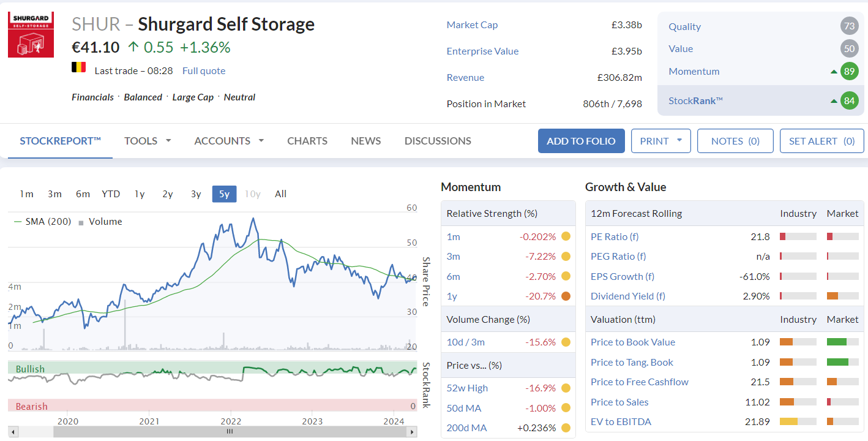Open the NEWS tab
The image size is (868, 441).
[x=366, y=141]
